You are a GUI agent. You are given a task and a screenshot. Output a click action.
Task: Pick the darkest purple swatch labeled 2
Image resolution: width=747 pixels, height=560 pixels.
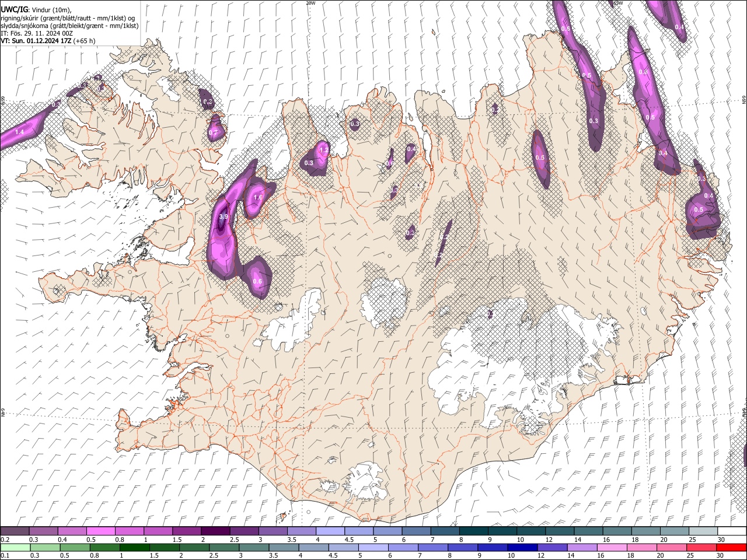pos(215,531)
